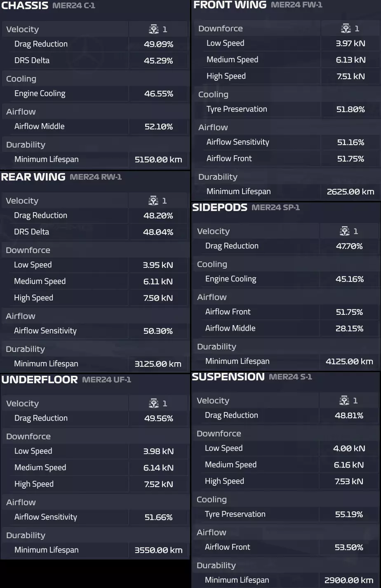Select the FRONT WING MER24 FW-1 title
The height and width of the screenshot is (588, 381).
[x=258, y=5]
